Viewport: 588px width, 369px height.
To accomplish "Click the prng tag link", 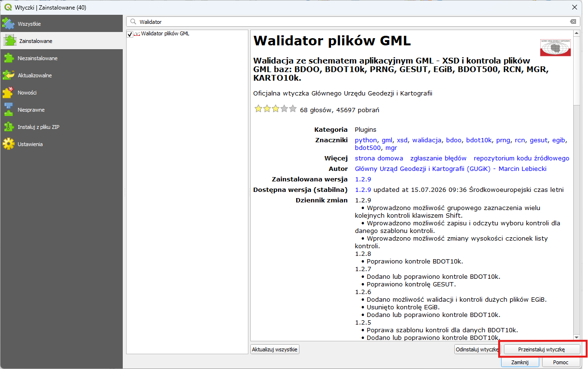I will coord(503,140).
